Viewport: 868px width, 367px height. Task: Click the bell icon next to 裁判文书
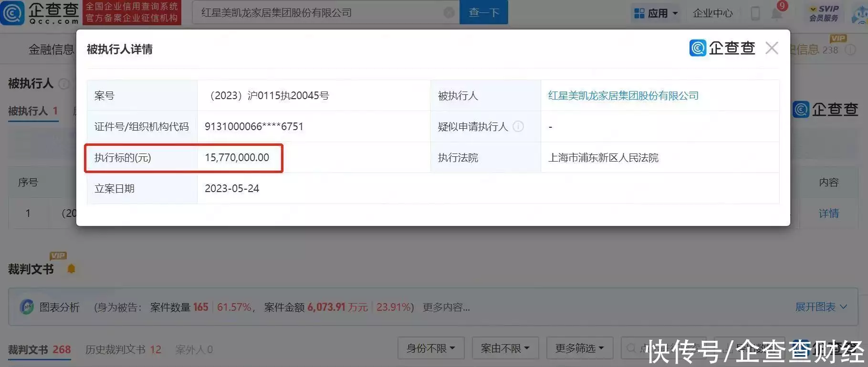click(x=71, y=269)
